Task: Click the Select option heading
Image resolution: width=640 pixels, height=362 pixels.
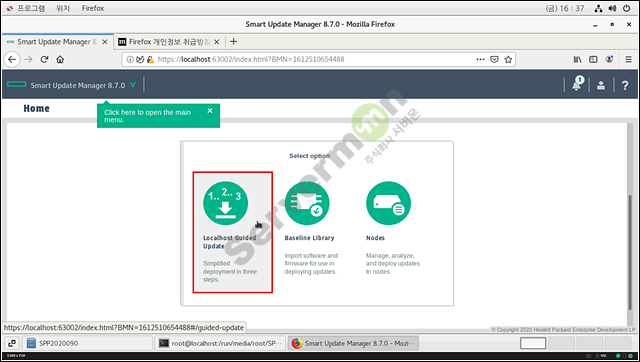Action: [x=309, y=156]
